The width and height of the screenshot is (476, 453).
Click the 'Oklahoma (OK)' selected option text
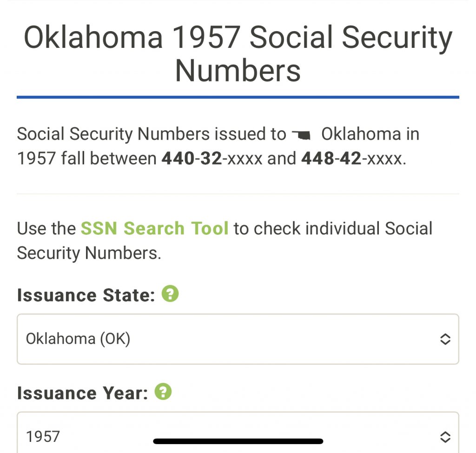[x=78, y=339]
